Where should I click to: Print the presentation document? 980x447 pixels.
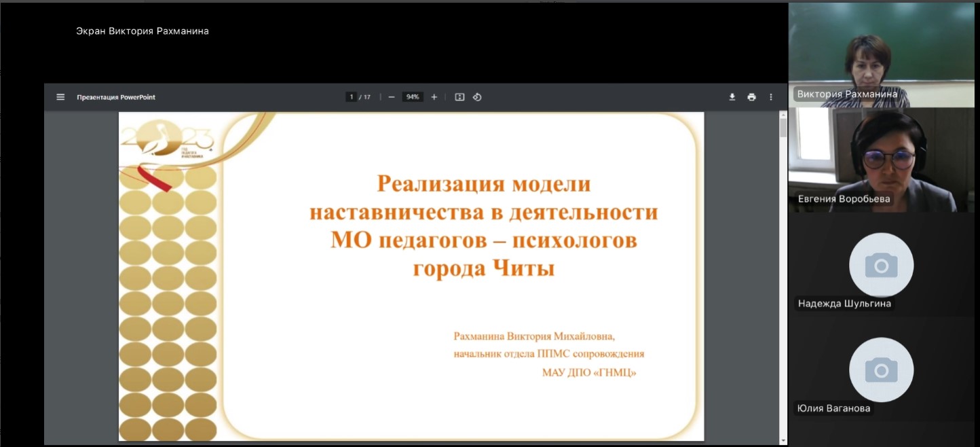(751, 97)
